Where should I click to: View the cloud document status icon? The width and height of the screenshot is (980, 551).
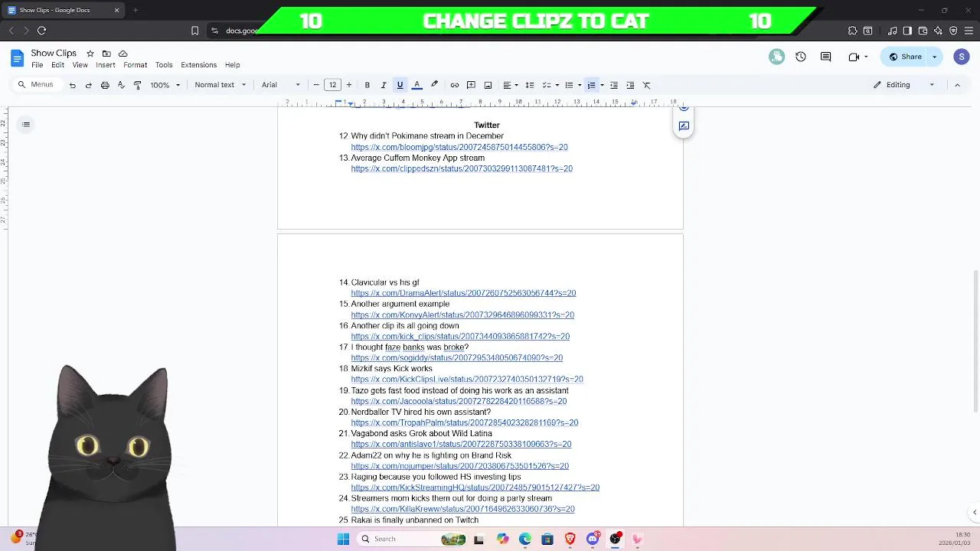122,54
